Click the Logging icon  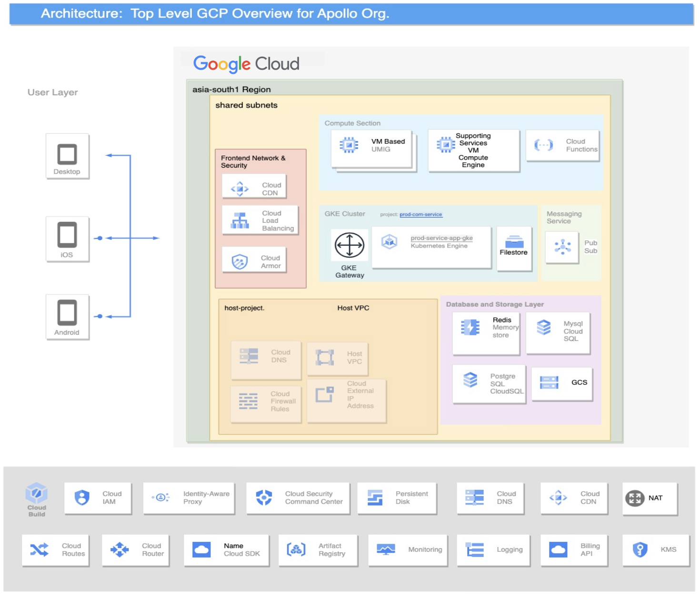[x=474, y=549]
